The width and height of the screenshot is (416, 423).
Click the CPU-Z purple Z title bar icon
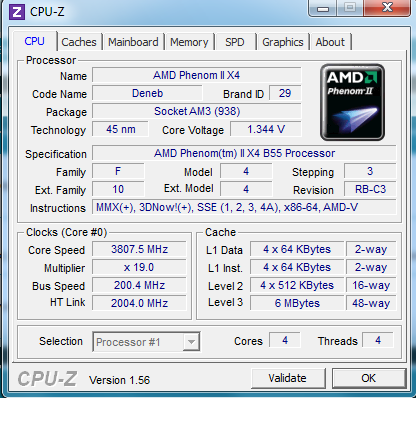click(x=17, y=12)
